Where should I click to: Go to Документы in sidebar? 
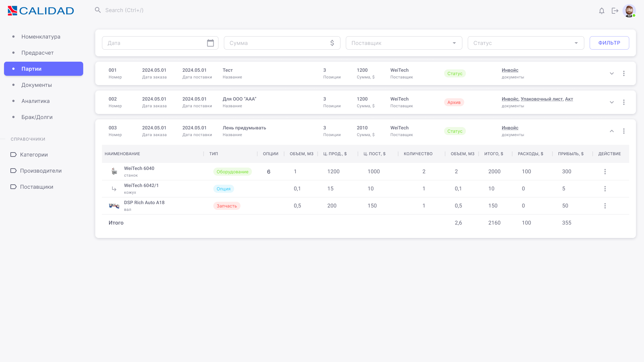point(44,85)
